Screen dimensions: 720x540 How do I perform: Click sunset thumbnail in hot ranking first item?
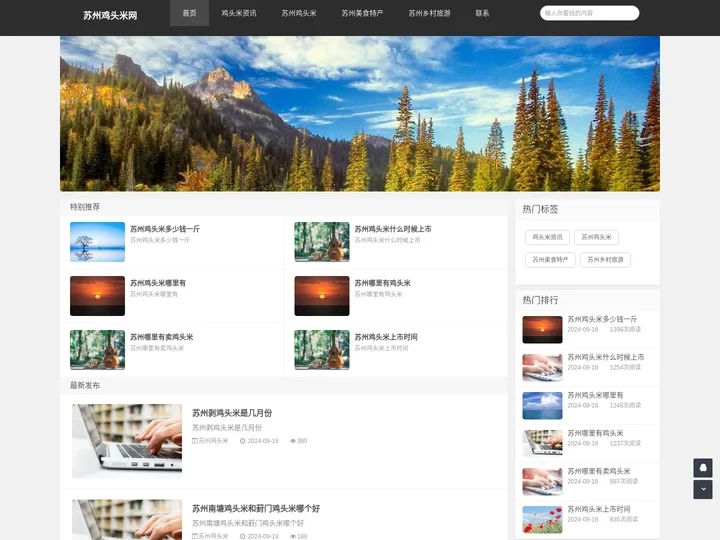(x=542, y=330)
